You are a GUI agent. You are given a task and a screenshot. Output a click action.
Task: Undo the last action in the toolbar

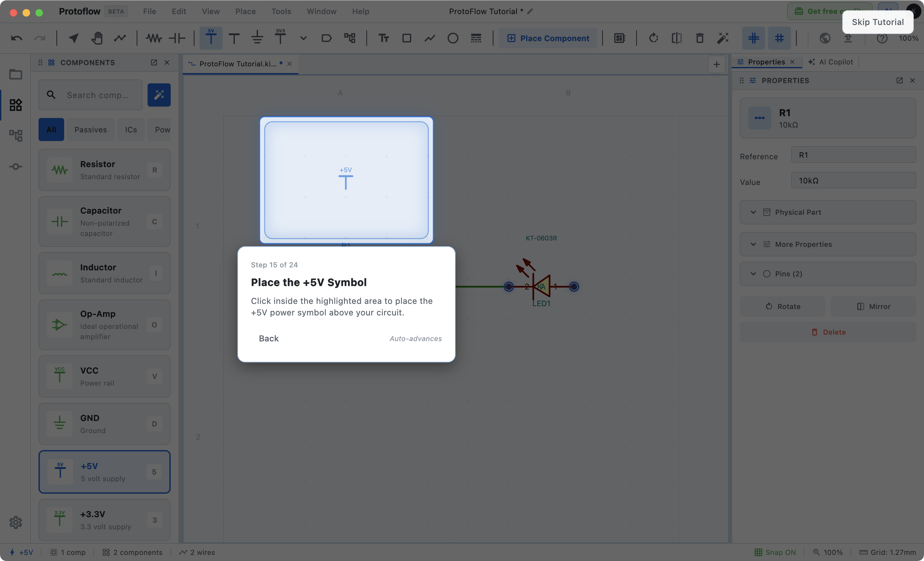coord(16,38)
